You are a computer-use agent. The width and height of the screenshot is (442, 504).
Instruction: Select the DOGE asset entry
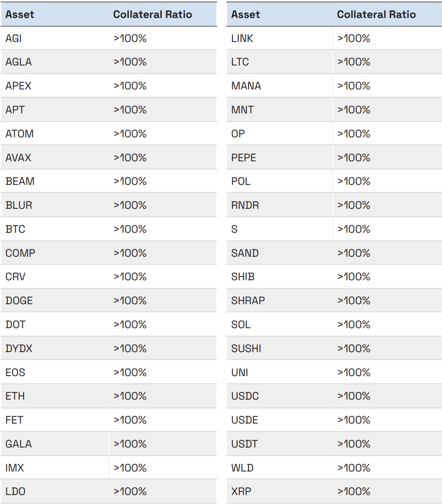tap(19, 301)
